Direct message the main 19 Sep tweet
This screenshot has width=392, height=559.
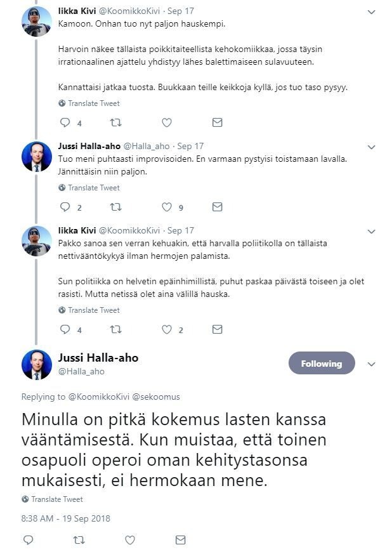[180, 540]
